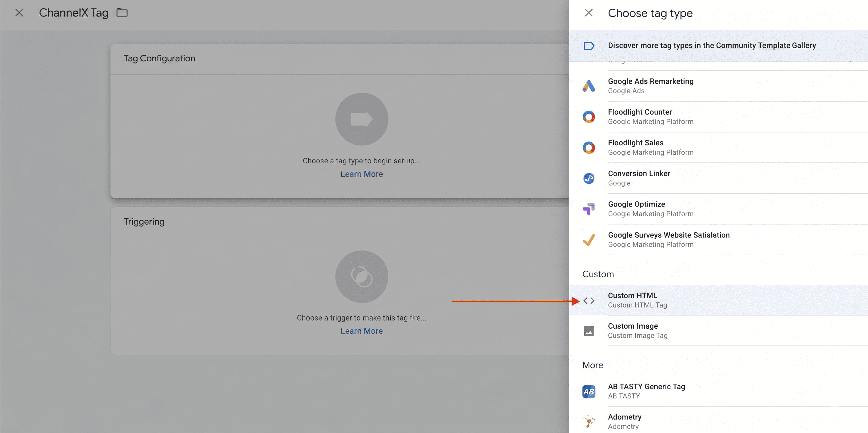868x433 pixels.
Task: Close the Choose tag type panel
Action: (x=588, y=13)
